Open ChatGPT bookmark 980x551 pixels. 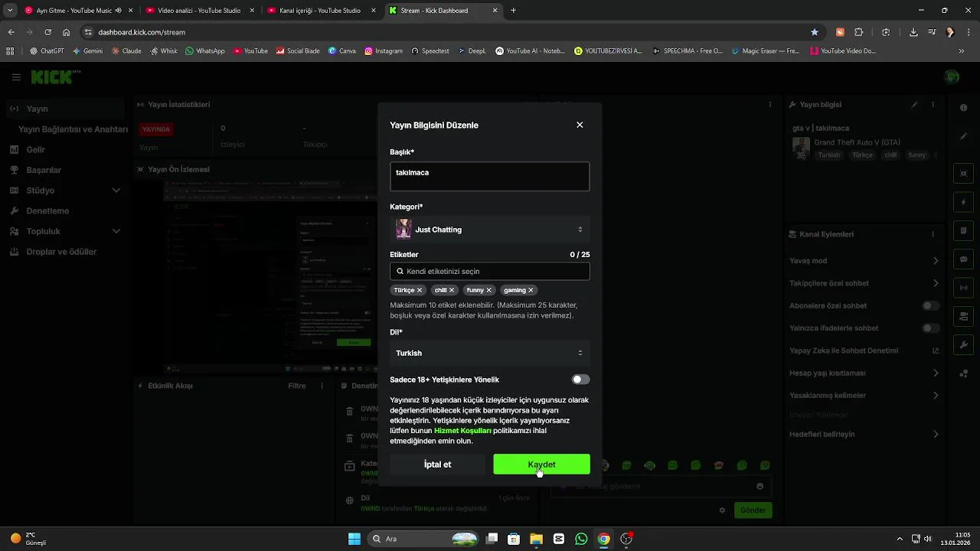point(47,51)
